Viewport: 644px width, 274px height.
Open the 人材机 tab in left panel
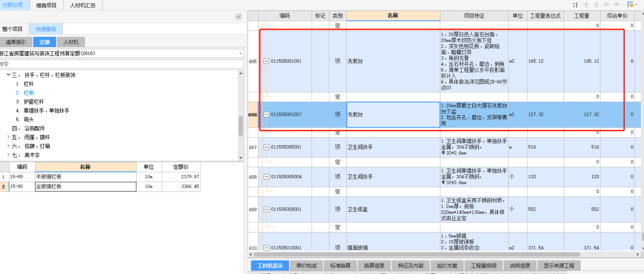tap(71, 42)
